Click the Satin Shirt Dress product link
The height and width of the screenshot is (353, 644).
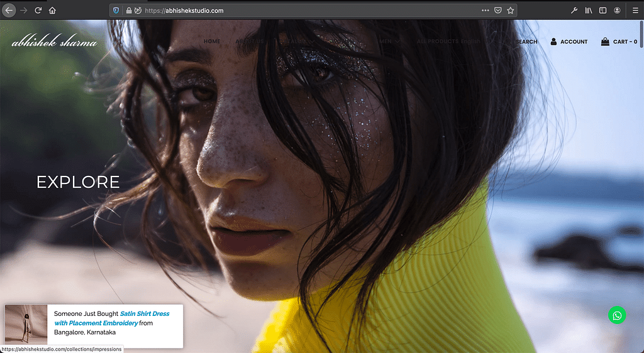pos(144,313)
